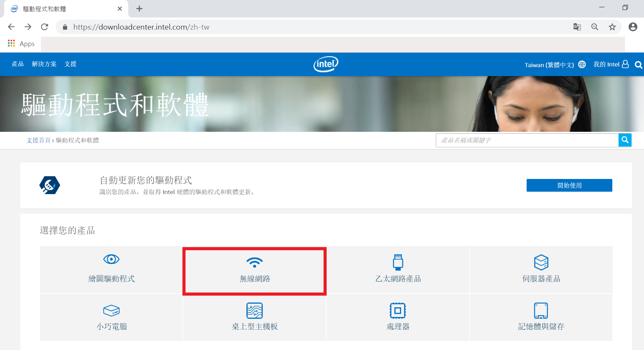644x350 pixels.
Task: Click the browser back arrow
Action: [x=11, y=27]
